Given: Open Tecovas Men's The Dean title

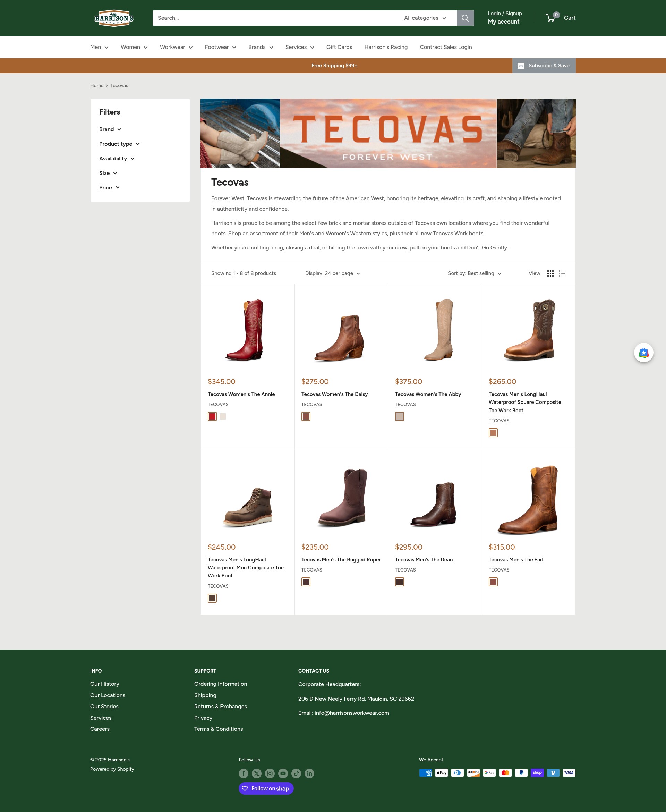Looking at the screenshot, I should coord(424,559).
